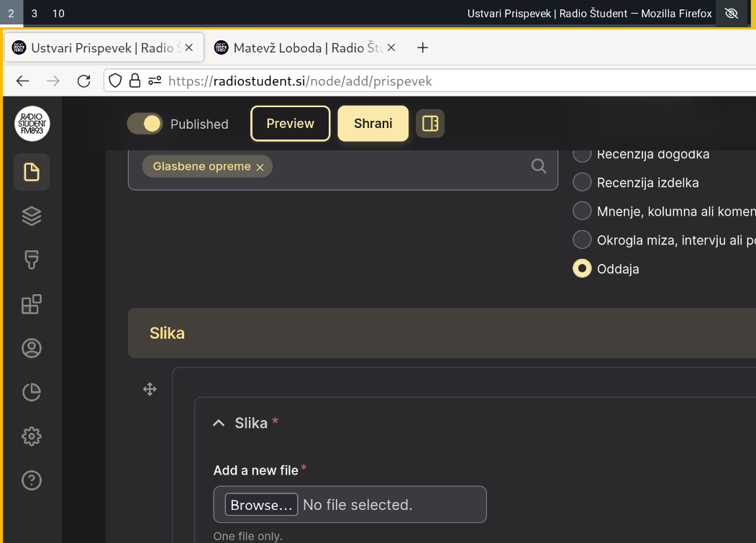Select the Recenzija izdelka radio button

click(582, 183)
